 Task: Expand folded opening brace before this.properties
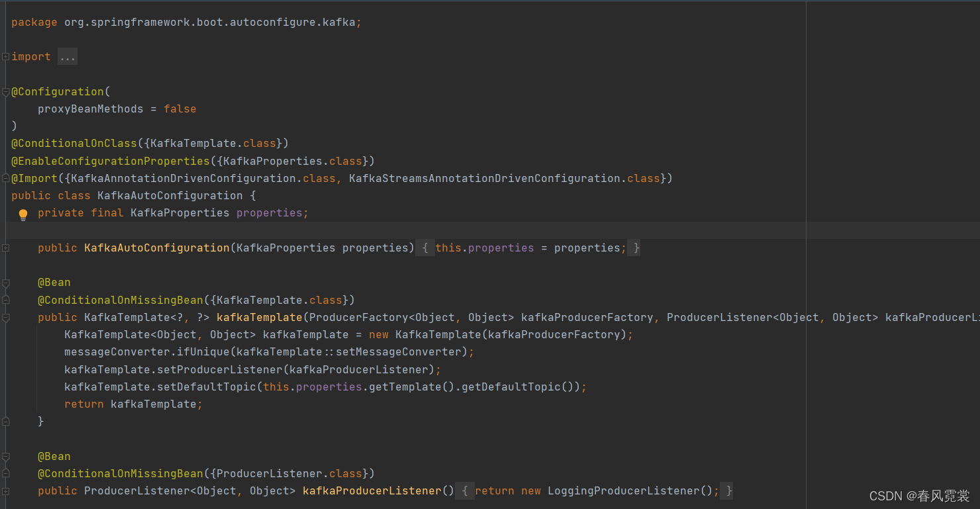pyautogui.click(x=425, y=248)
